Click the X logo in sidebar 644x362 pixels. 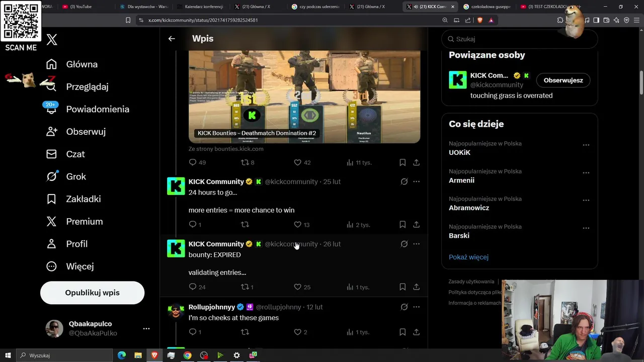[x=52, y=40]
